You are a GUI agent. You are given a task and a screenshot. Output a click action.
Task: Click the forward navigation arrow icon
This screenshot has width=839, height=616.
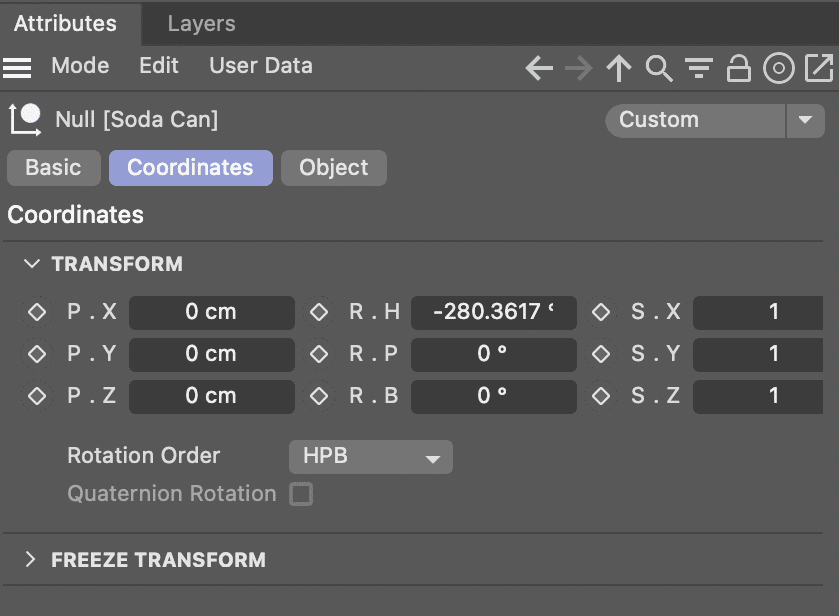click(x=578, y=68)
